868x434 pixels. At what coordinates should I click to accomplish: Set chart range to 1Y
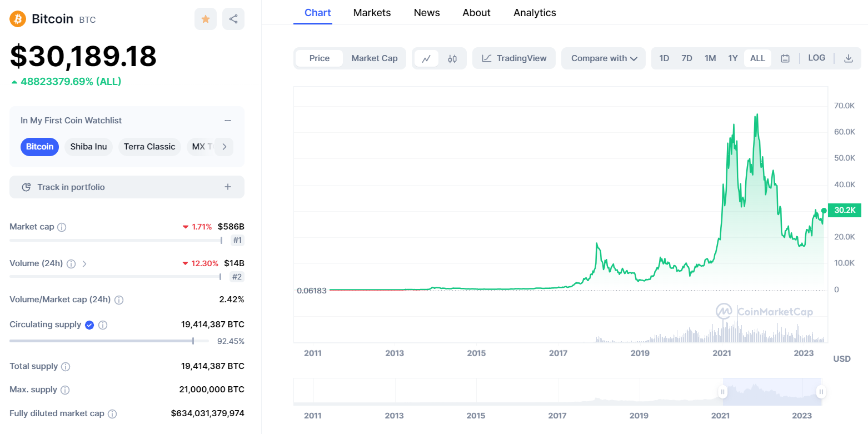(733, 58)
